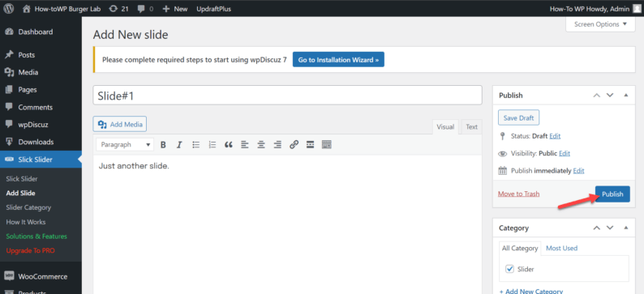Move Publish box up

click(x=597, y=95)
